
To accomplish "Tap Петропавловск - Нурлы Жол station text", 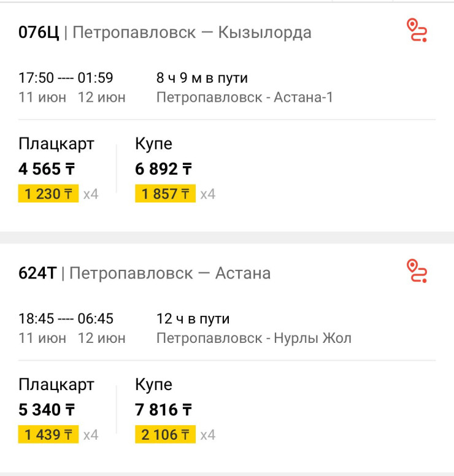I will click(x=254, y=338).
